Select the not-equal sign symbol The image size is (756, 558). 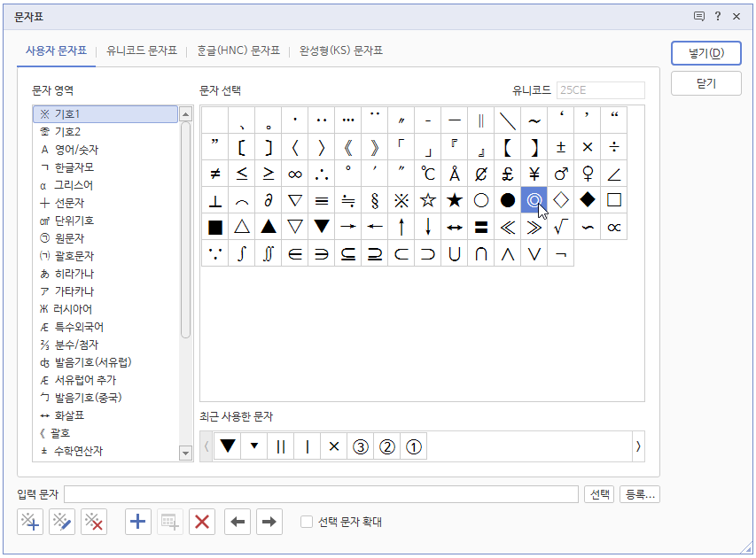(215, 174)
